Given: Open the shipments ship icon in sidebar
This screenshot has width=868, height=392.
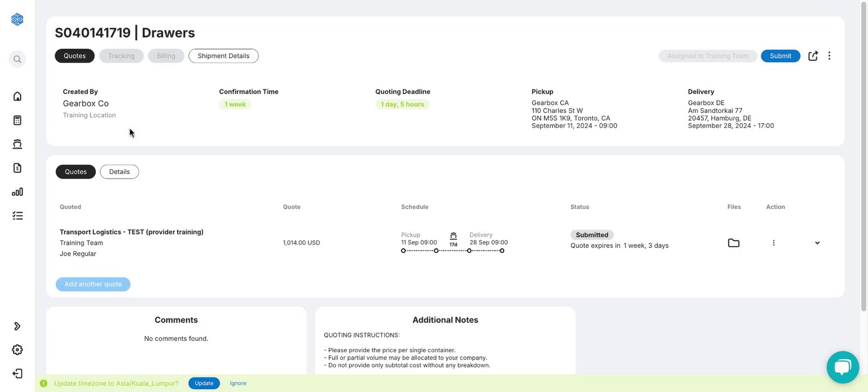Looking at the screenshot, I should click(17, 144).
